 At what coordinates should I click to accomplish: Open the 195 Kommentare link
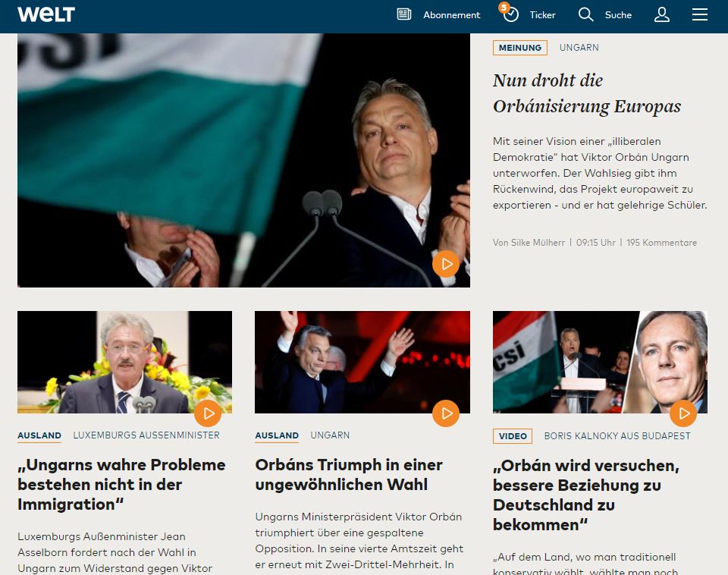click(661, 243)
